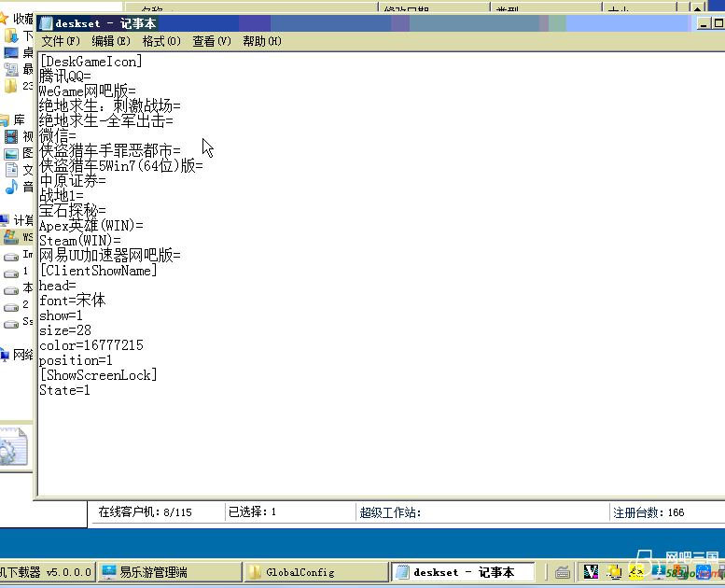Click the 绝地求生-全军出击= line

(x=105, y=121)
